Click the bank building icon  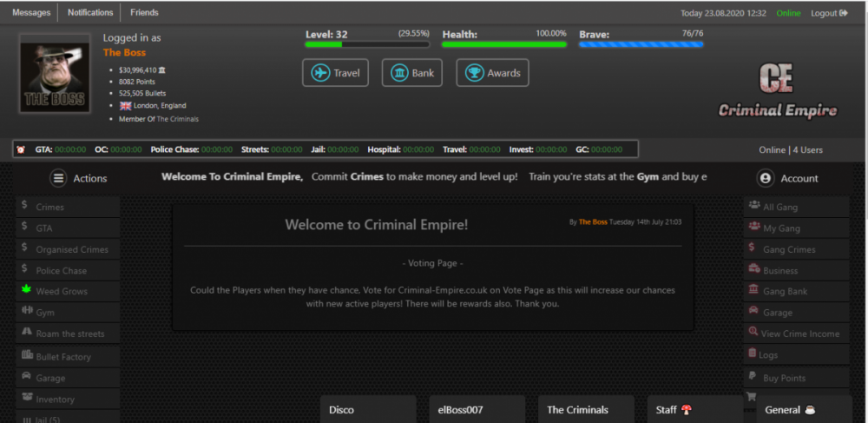click(x=399, y=73)
